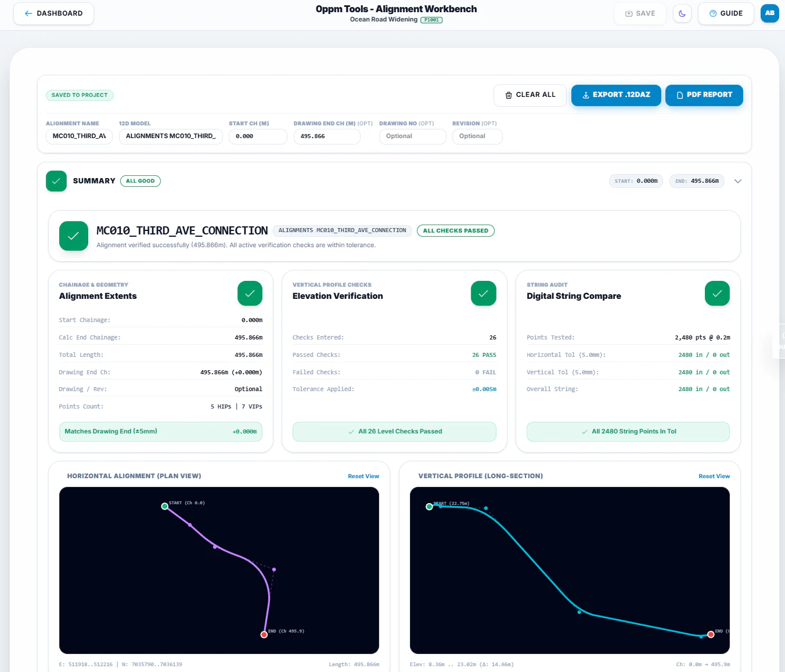Image resolution: width=785 pixels, height=672 pixels.
Task: Open the Guide help
Action: (x=726, y=13)
